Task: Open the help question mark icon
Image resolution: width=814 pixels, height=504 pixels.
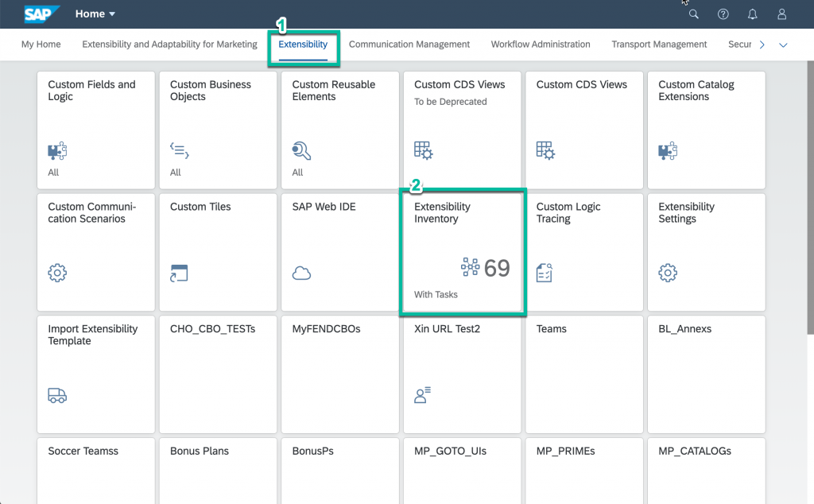Action: [723, 14]
